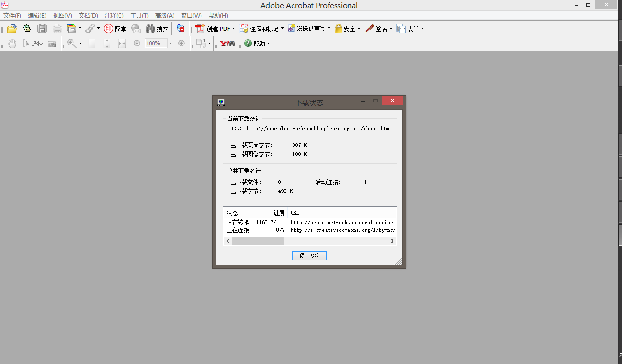Click the 图章 stamp icon
This screenshot has height=364, width=622.
pos(115,28)
